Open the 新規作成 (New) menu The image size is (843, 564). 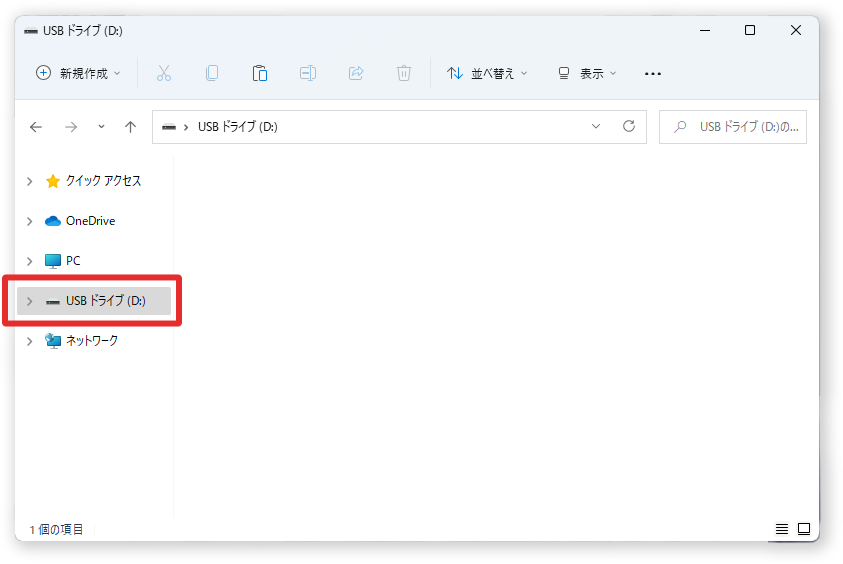77,73
